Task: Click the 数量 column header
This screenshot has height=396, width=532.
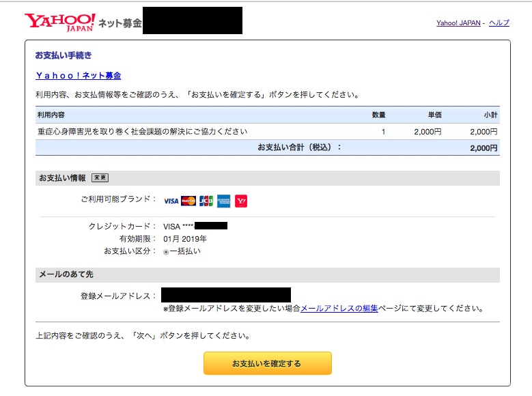Action: (378, 115)
